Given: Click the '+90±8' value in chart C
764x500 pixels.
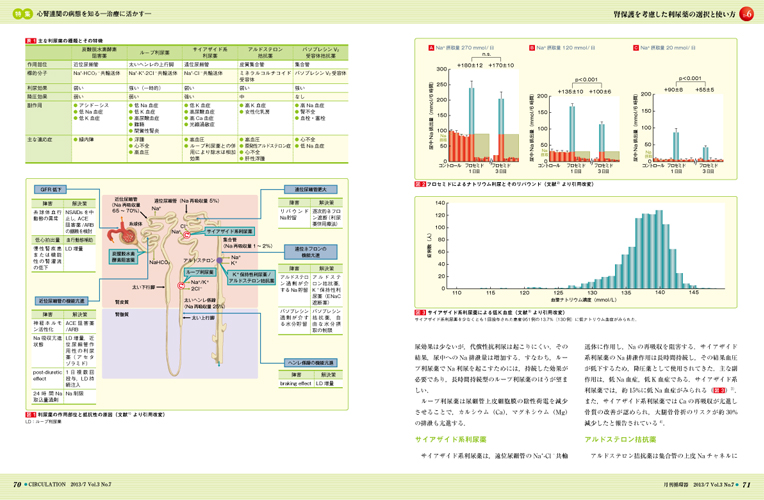Looking at the screenshot, I should [673, 90].
